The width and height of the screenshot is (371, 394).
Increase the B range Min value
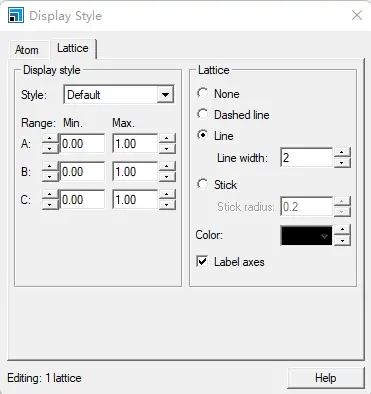coord(50,167)
